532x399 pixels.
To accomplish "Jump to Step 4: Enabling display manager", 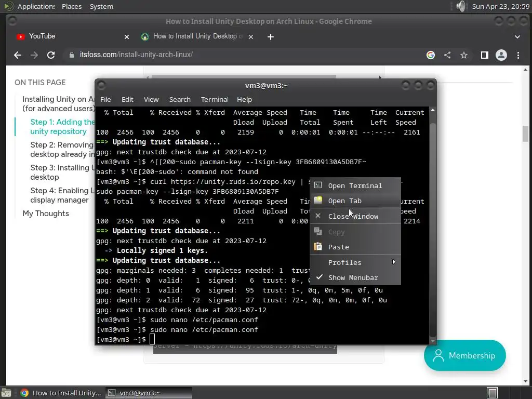I will point(62,195).
